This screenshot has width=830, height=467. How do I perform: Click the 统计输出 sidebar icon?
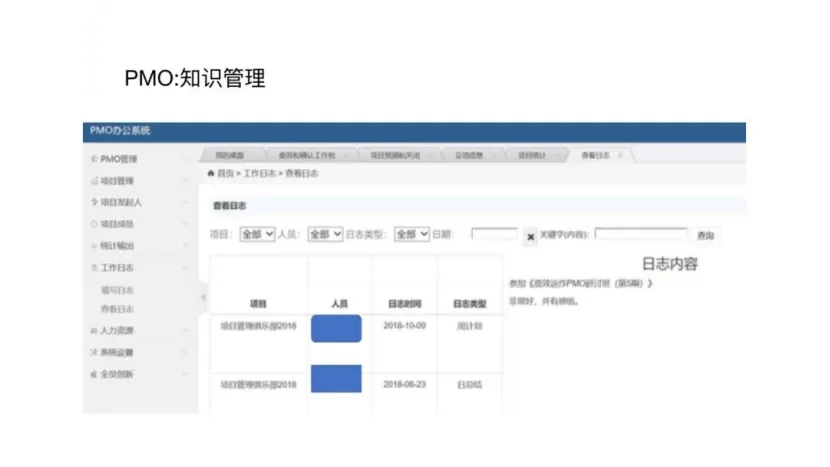tap(94, 246)
